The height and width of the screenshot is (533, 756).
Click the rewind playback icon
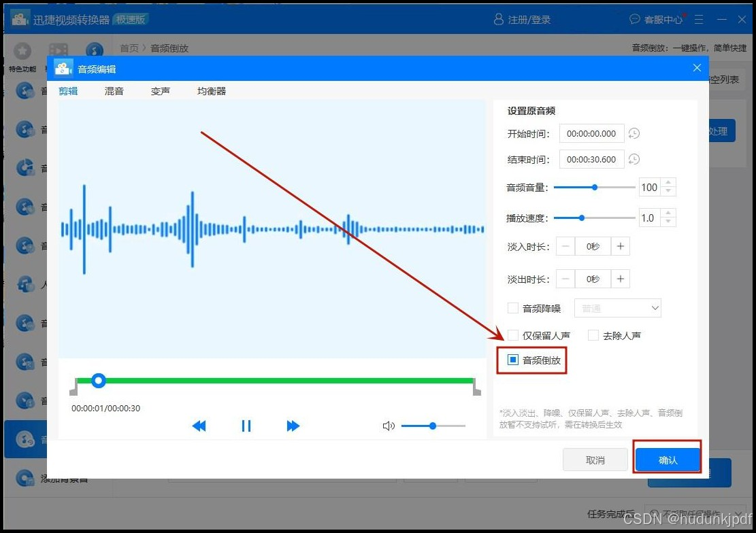pos(199,426)
